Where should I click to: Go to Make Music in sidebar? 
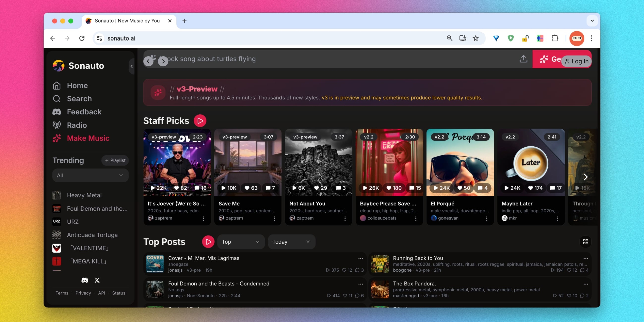click(88, 138)
